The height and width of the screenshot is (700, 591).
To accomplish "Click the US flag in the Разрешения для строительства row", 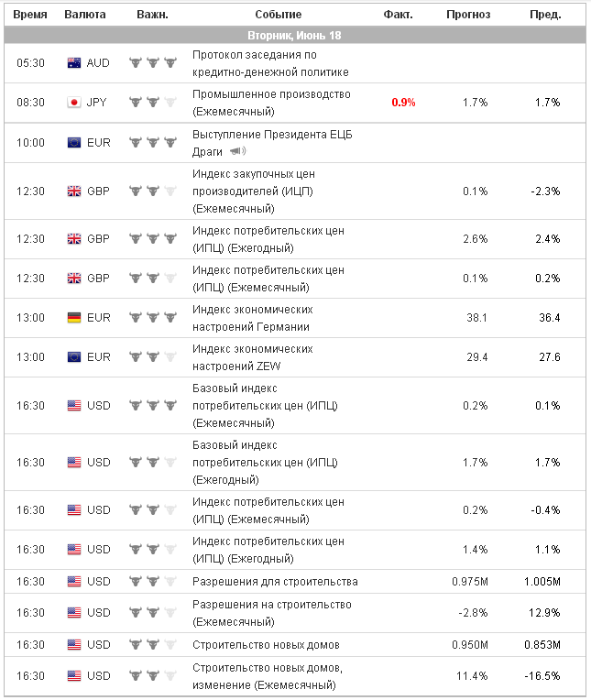I will tap(75, 581).
